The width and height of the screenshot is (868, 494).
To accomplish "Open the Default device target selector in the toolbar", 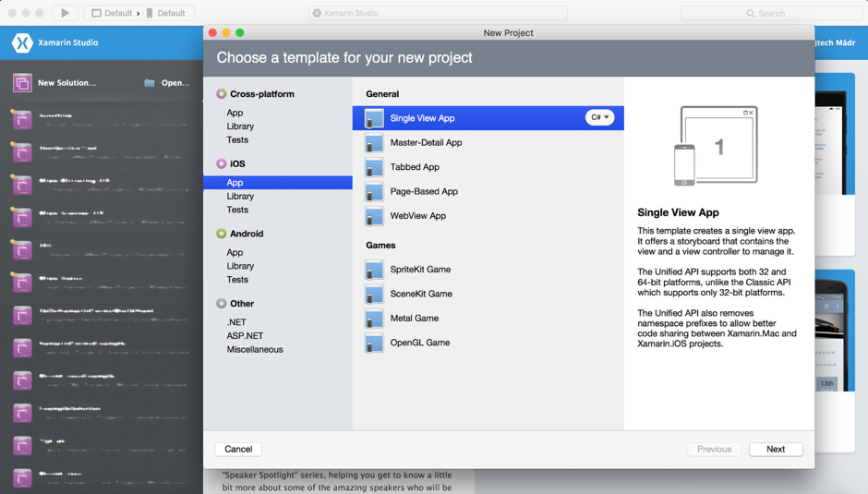I will coord(166,13).
